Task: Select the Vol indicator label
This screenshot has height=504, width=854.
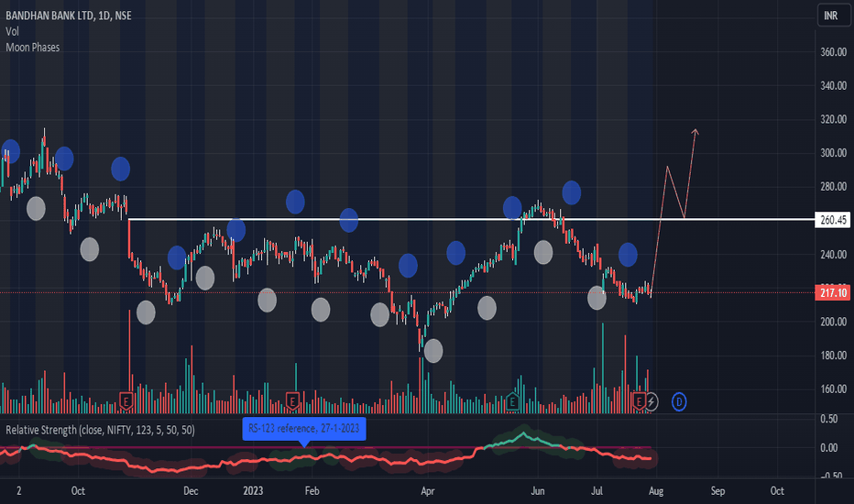Action: coord(12,31)
